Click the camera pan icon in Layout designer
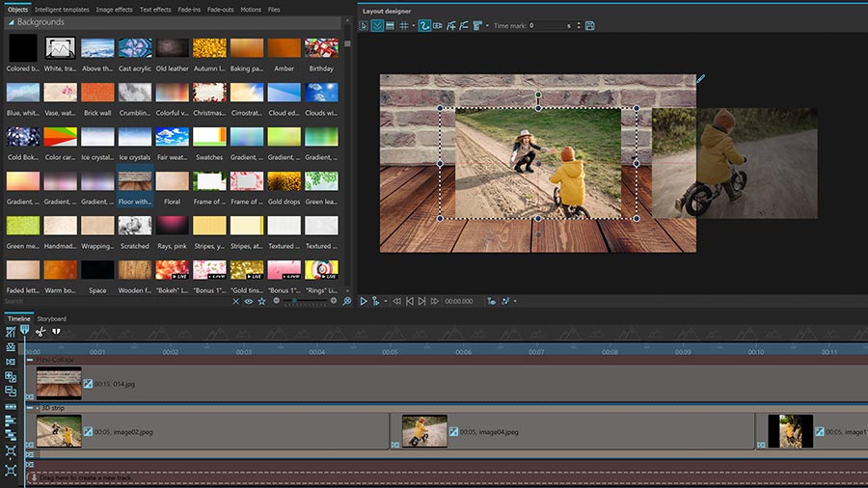Screen dimensions: 868x488 pos(438,26)
